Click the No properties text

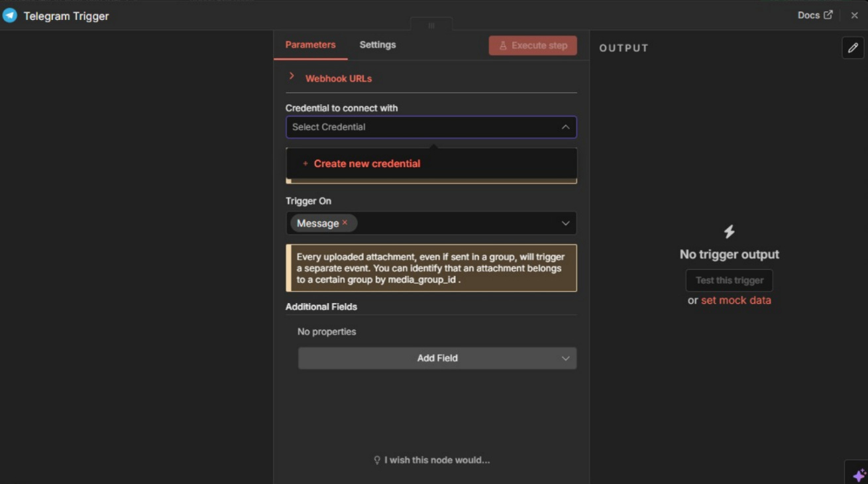(327, 332)
